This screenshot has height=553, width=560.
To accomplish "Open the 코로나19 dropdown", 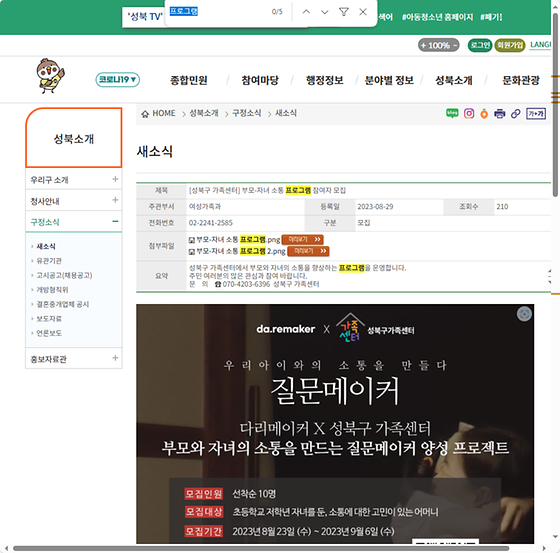I will (118, 80).
